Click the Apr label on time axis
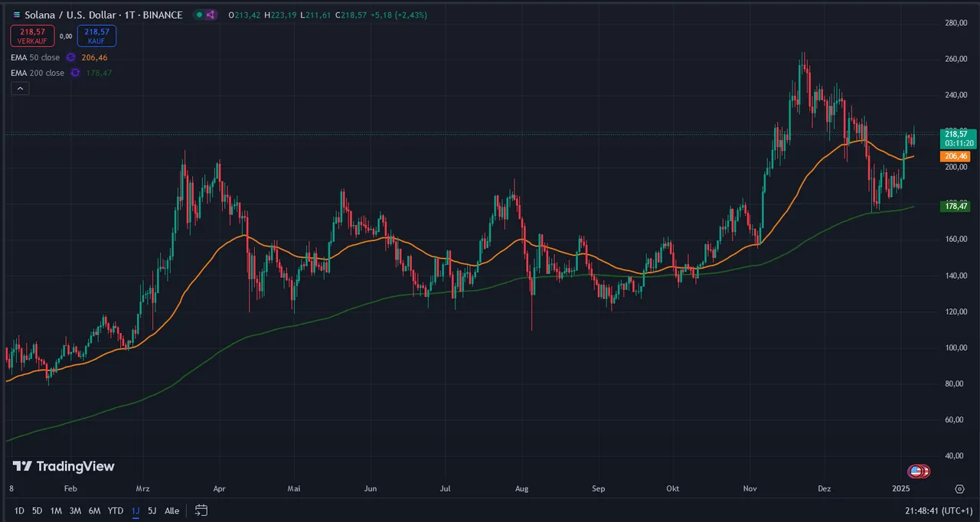The height and width of the screenshot is (522, 980). click(x=220, y=488)
